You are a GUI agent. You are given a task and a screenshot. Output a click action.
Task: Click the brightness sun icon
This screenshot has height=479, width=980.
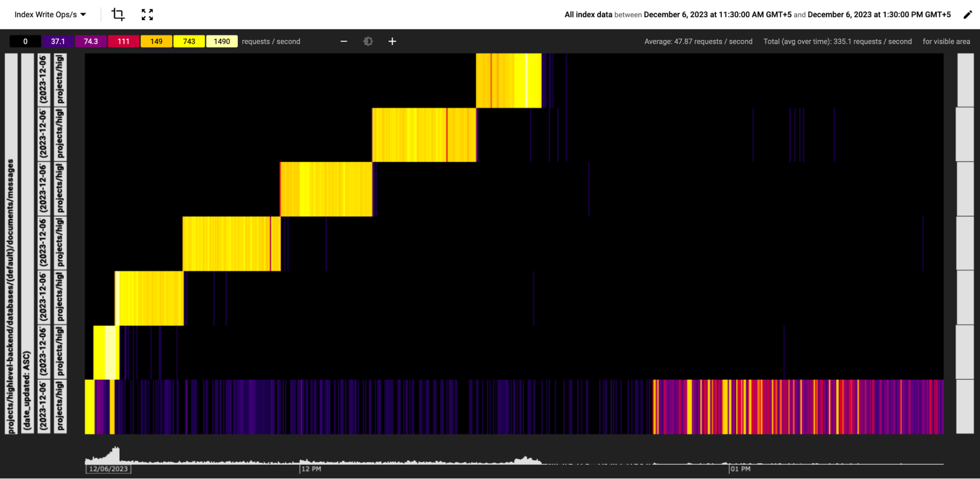[368, 41]
